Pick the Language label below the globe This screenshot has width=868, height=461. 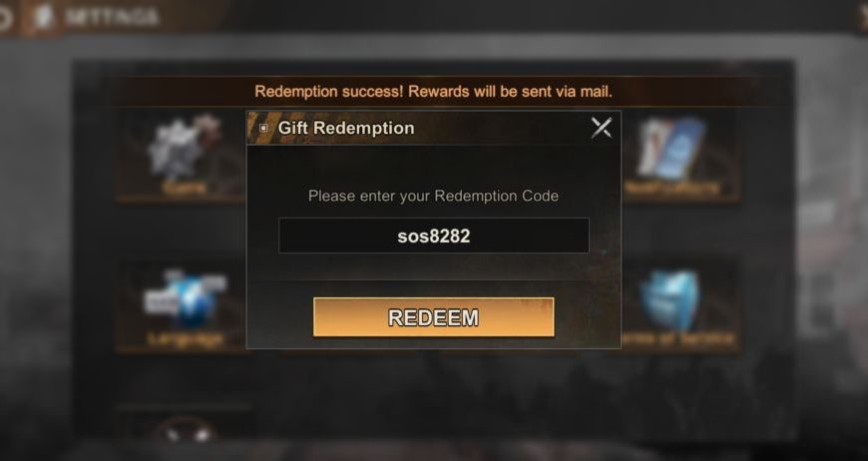(186, 338)
